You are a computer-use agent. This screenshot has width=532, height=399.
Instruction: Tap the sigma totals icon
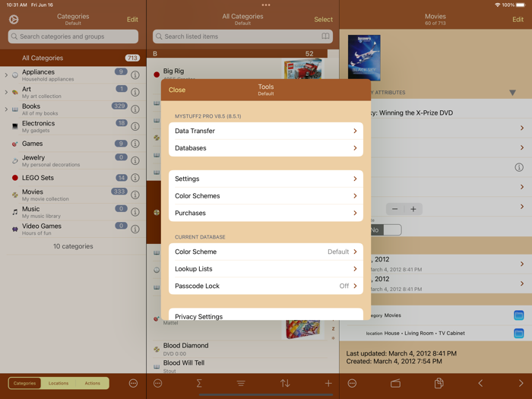[199, 383]
